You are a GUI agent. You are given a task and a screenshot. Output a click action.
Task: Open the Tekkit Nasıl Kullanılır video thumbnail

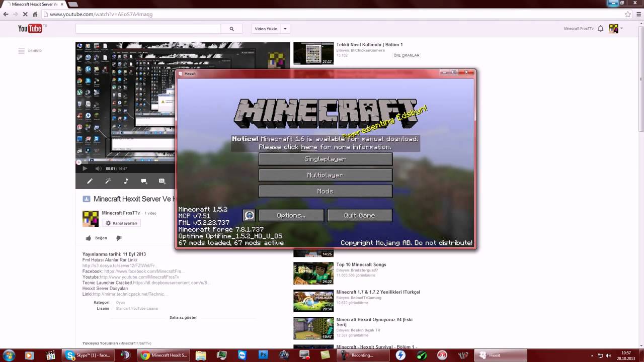(x=313, y=53)
